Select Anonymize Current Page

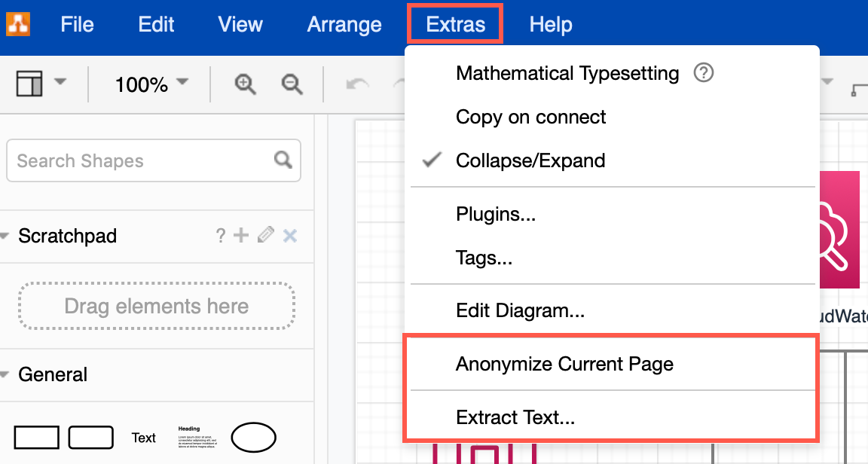pyautogui.click(x=564, y=364)
